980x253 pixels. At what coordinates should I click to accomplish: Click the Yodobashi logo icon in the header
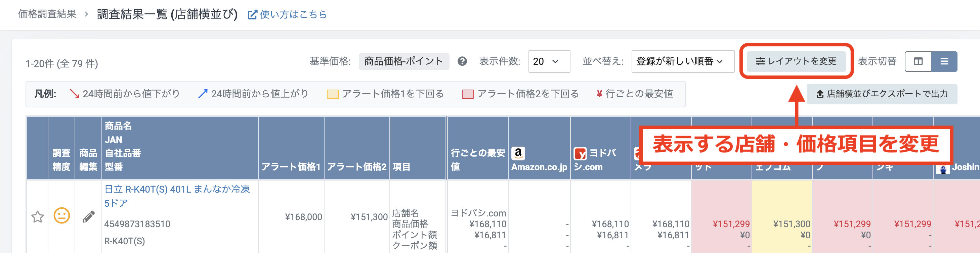[580, 153]
